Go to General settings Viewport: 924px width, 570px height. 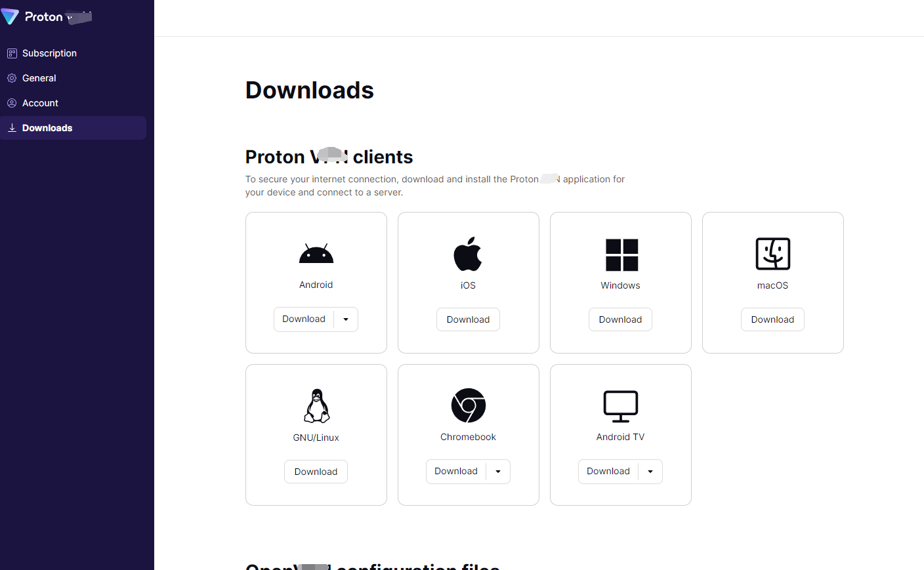click(x=73, y=78)
